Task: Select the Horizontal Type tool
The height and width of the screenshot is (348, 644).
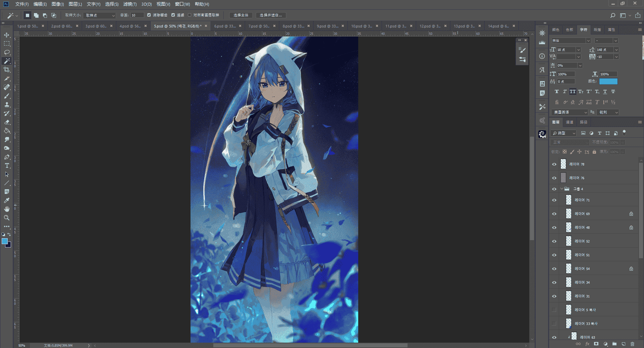Action: (x=7, y=166)
